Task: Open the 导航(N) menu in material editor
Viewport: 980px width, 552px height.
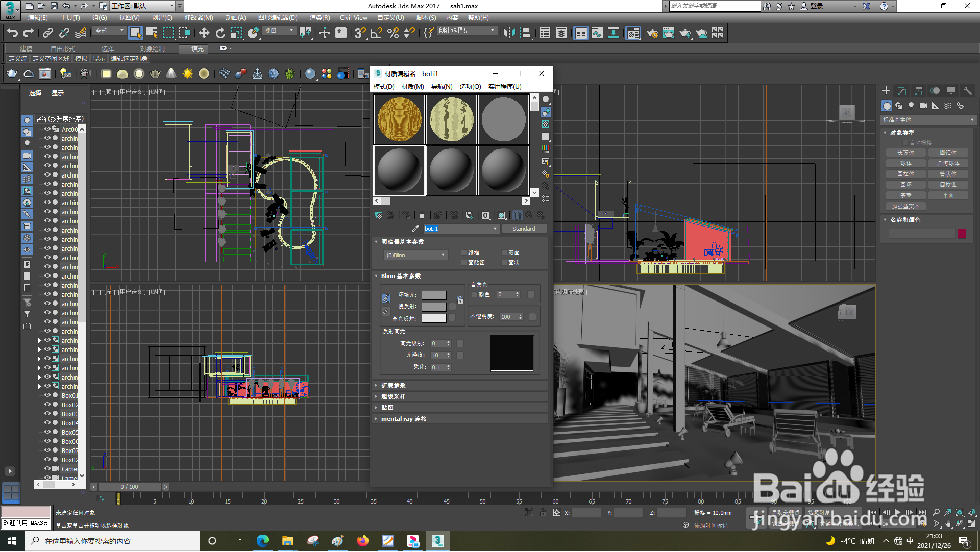Action: (x=442, y=87)
